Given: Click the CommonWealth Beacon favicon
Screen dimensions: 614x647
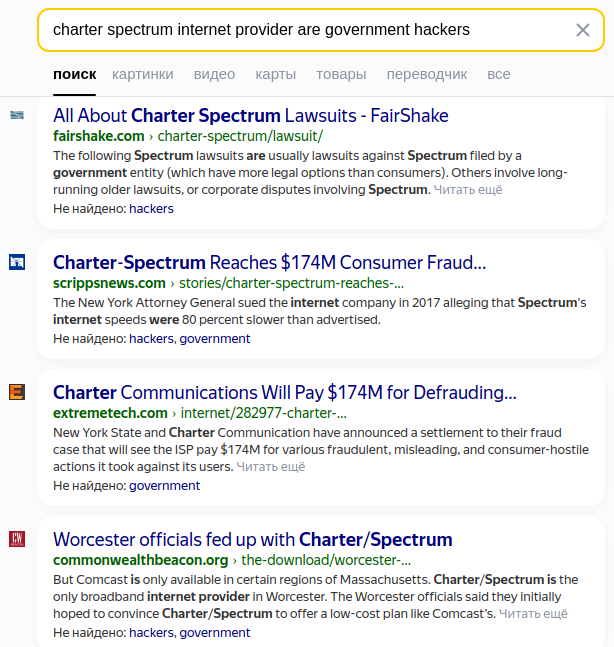Looking at the screenshot, I should (17, 539).
